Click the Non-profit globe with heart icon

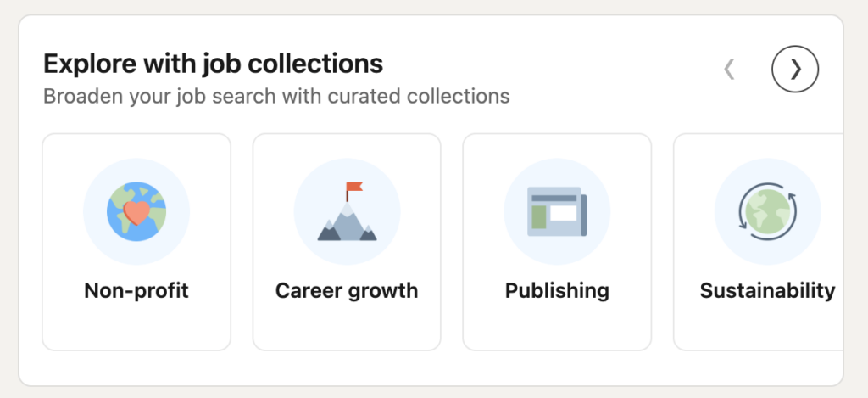pos(136,211)
